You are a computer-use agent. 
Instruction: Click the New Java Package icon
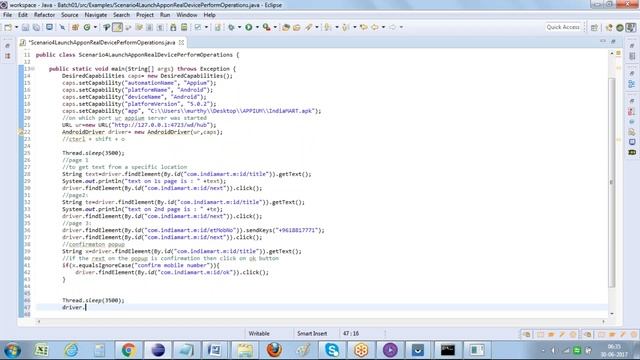click(75, 27)
